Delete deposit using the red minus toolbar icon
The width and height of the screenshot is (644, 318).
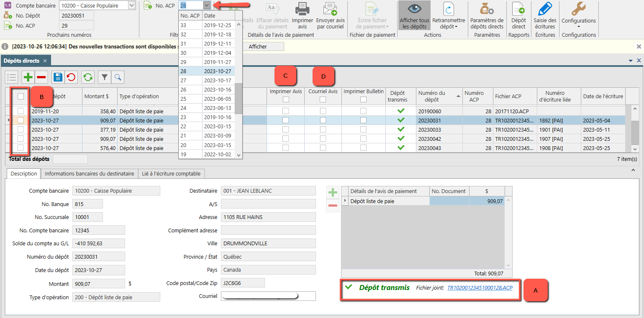[x=41, y=77]
